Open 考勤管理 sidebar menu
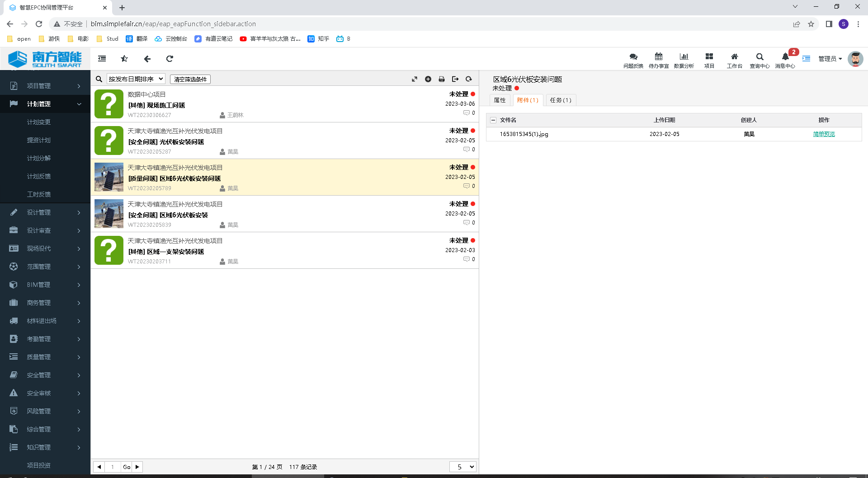The height and width of the screenshot is (478, 868). pos(45,339)
